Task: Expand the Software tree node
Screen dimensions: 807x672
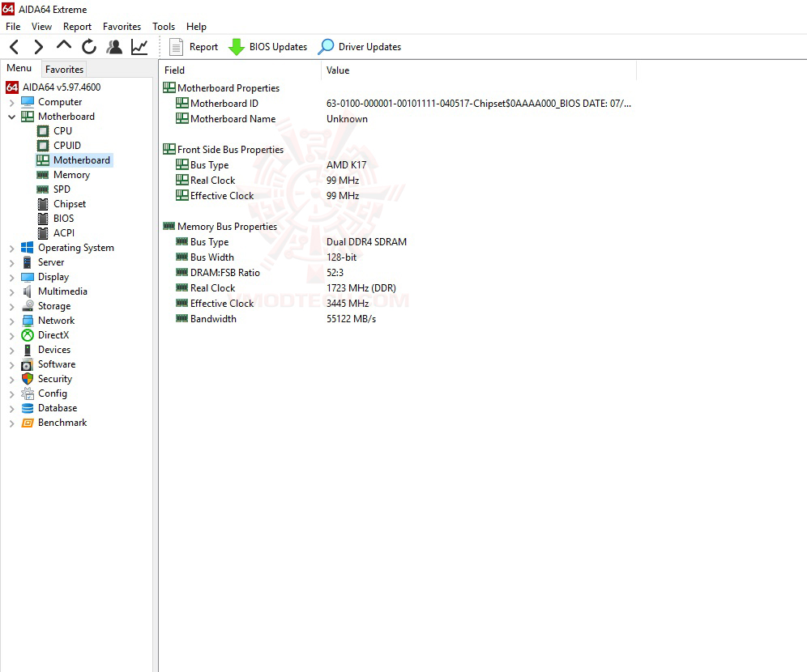Action: (x=12, y=365)
